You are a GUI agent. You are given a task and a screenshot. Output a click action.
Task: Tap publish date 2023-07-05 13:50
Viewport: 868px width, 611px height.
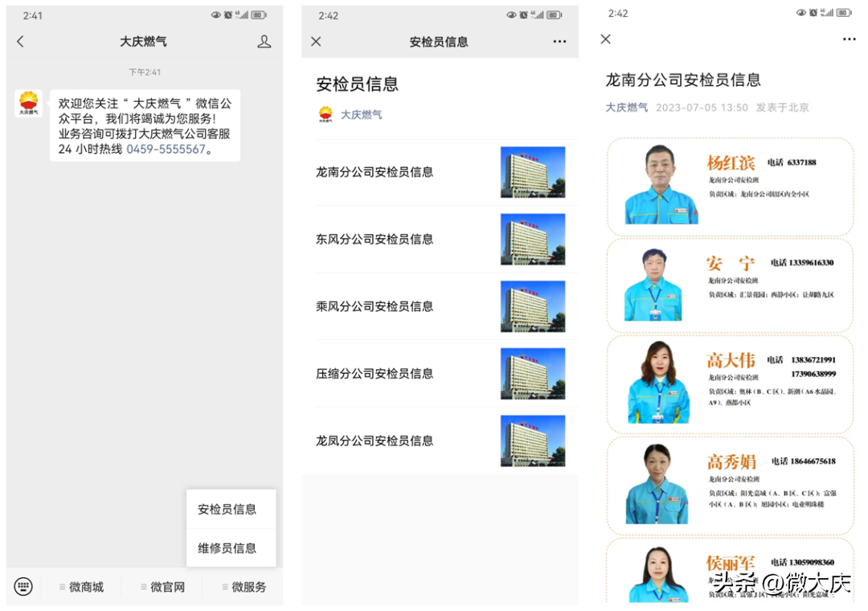(702, 108)
